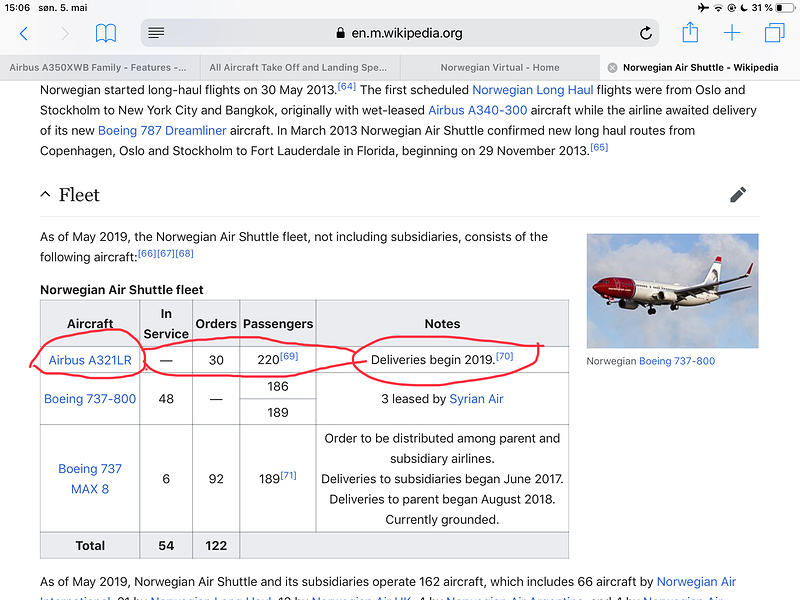
Task: Tap citation 71 next to 189
Action: click(288, 476)
